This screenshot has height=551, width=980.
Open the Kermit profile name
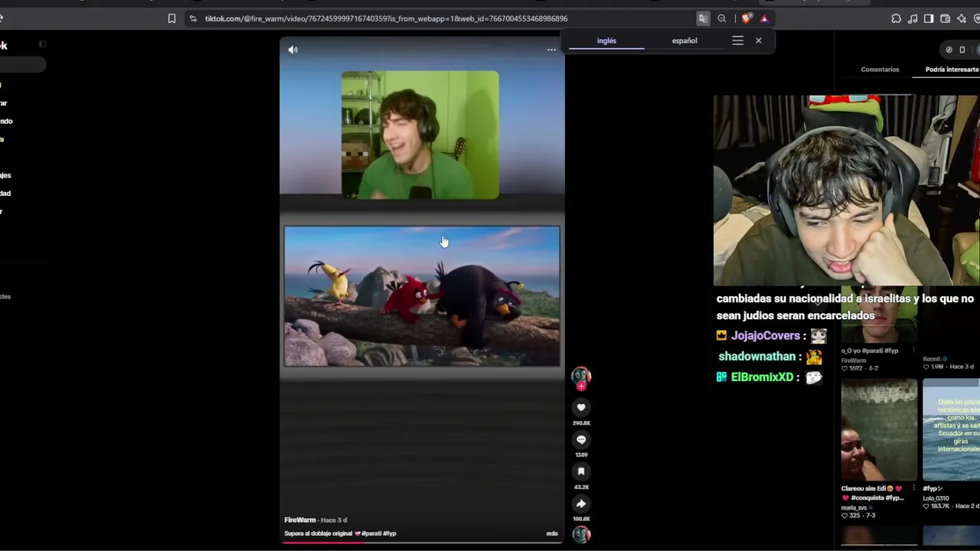931,359
